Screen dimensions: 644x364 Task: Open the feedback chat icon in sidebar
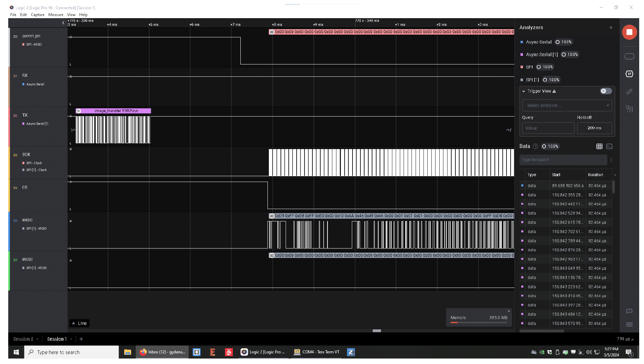[629, 311]
